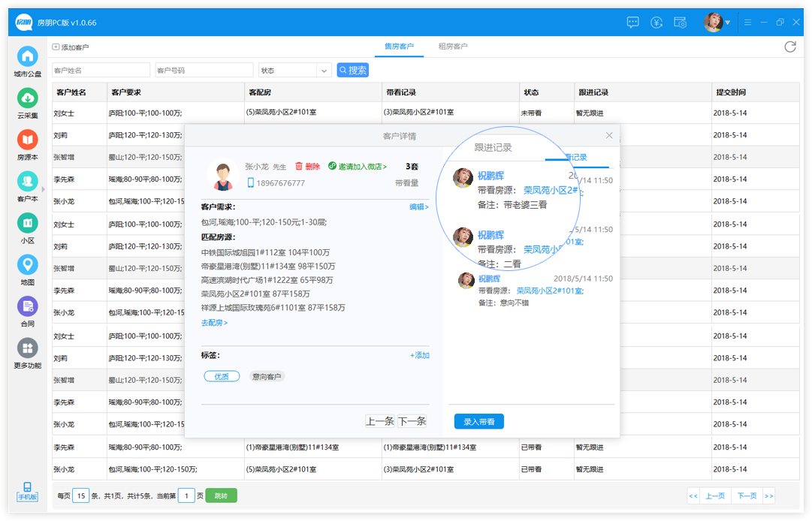Expand 编辑 for customer requirements
This screenshot has width=812, height=521.
pos(418,207)
